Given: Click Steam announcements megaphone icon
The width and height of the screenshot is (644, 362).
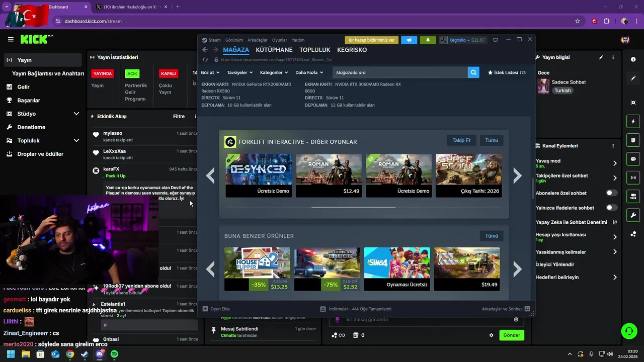Looking at the screenshot, I should click(409, 40).
